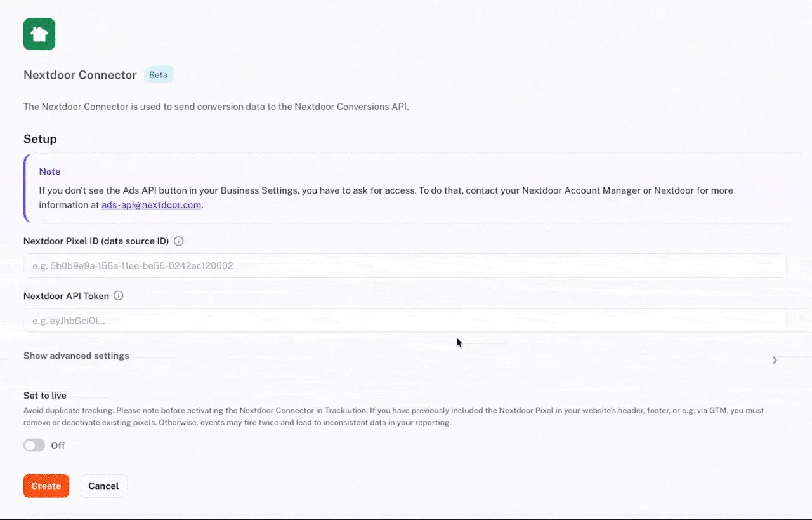Click the Beta badge
The height and width of the screenshot is (520, 812).
(159, 75)
